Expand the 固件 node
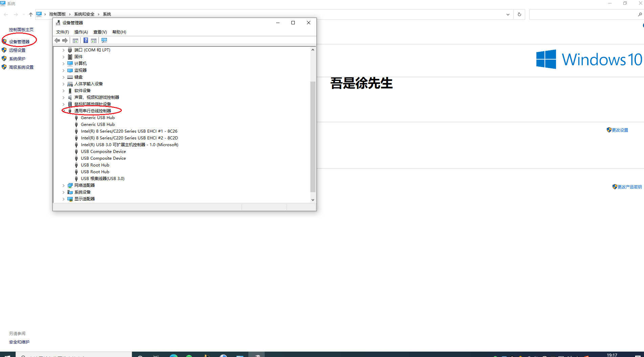This screenshot has width=644, height=357. [63, 57]
